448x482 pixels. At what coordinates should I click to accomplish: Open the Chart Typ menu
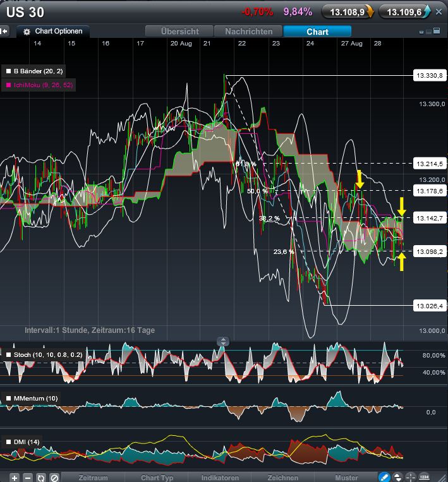click(157, 478)
